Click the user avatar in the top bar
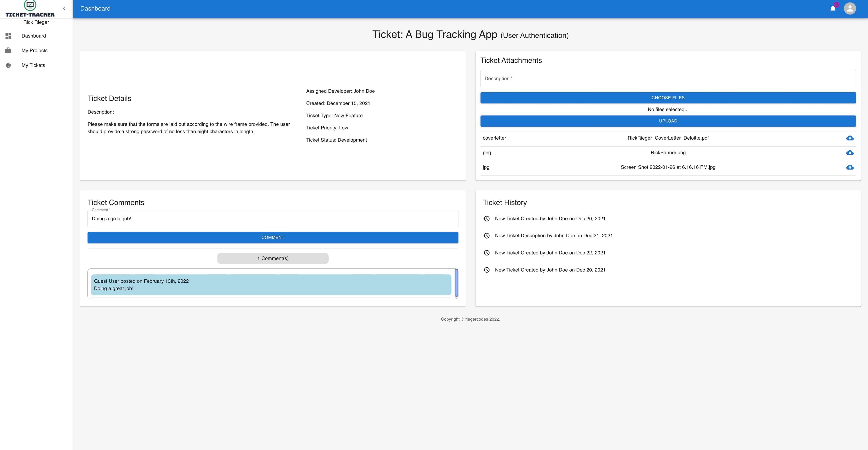 point(850,8)
